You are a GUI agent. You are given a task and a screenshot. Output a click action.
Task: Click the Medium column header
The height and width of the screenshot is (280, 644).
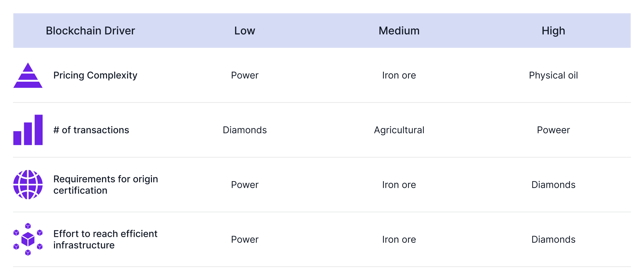point(399,31)
